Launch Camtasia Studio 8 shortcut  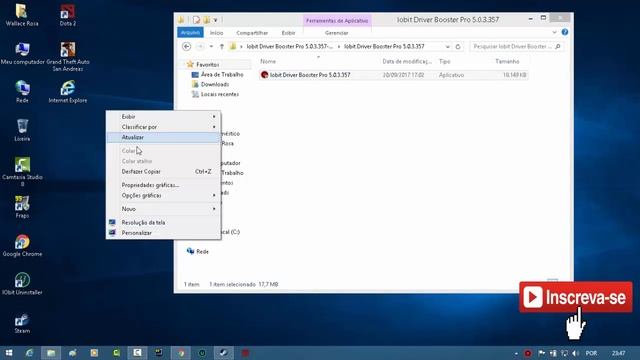(22, 171)
